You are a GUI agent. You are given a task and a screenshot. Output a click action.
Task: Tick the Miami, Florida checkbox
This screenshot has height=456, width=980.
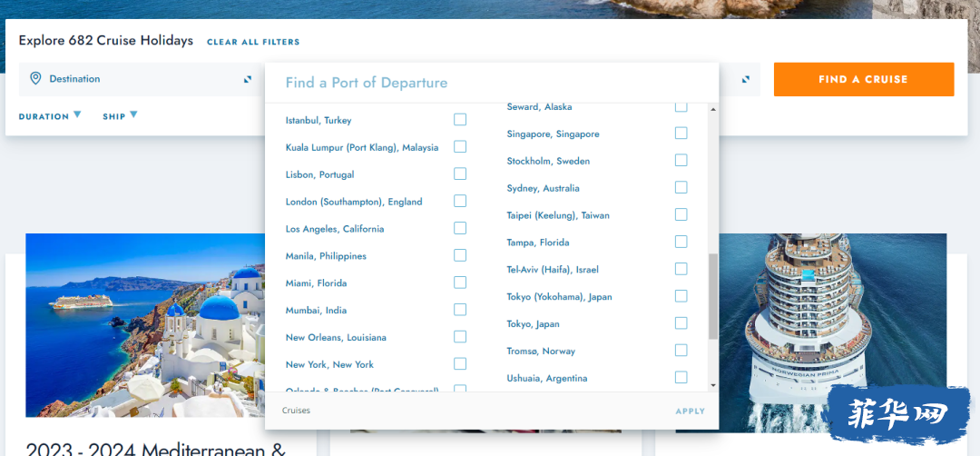[x=460, y=283]
